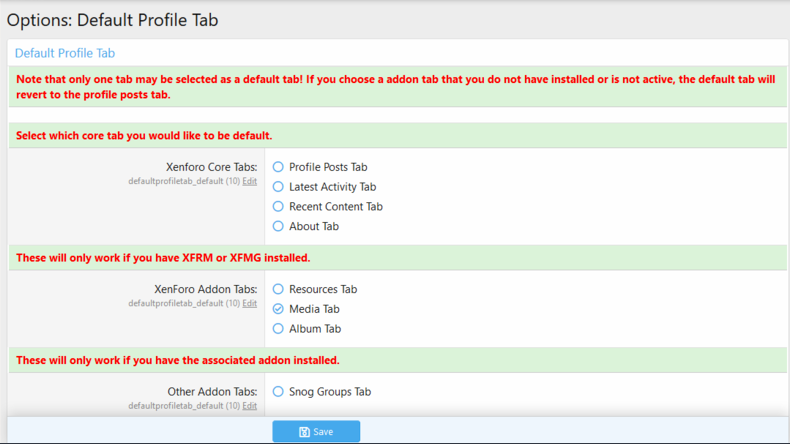Choose the Album Tab option

click(278, 329)
